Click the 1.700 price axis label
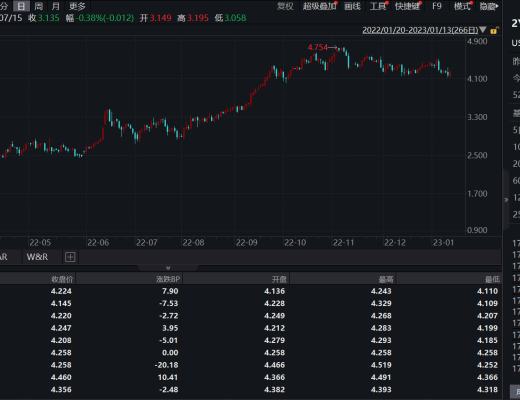 [x=477, y=194]
